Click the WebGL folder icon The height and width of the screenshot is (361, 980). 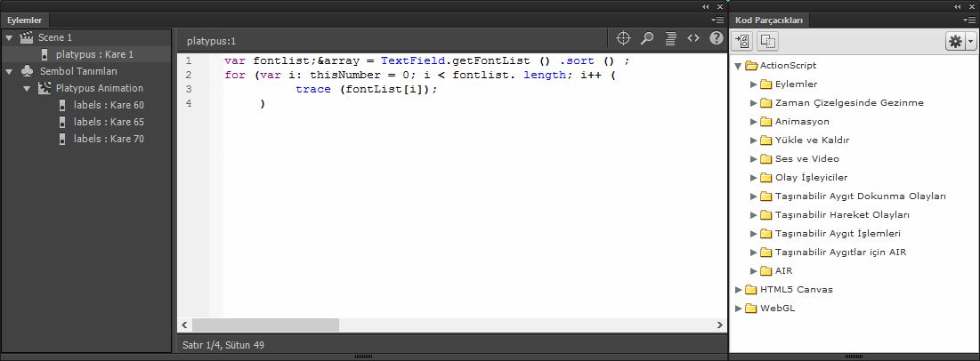[x=751, y=308]
